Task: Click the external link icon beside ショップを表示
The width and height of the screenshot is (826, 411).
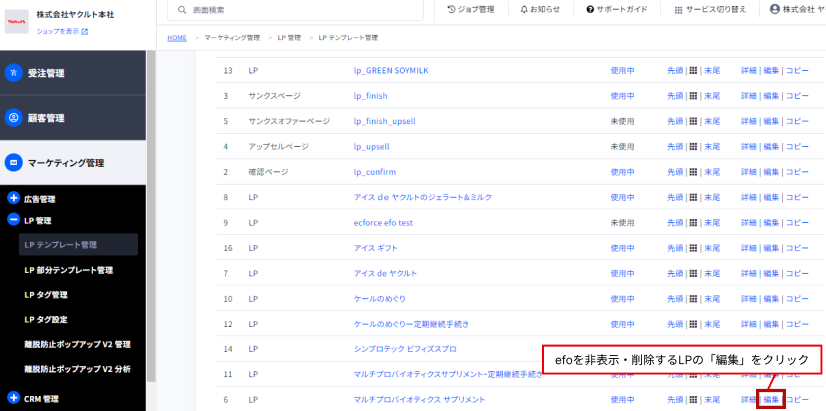Action: tap(85, 32)
